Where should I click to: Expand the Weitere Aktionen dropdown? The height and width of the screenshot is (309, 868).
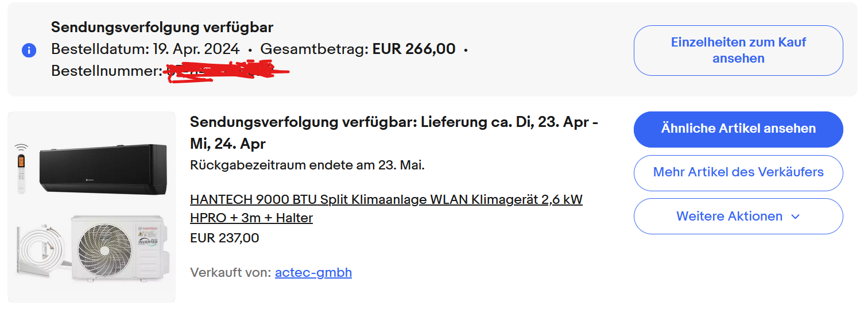tap(738, 216)
